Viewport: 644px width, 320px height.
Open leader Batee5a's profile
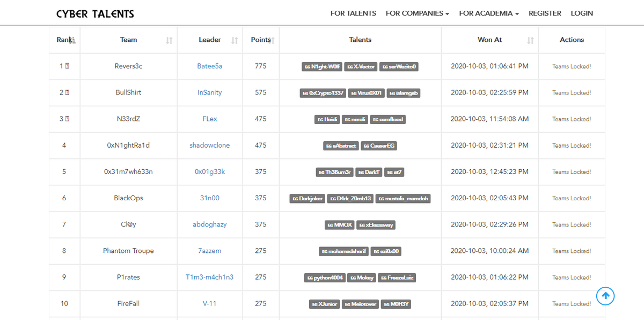point(209,66)
